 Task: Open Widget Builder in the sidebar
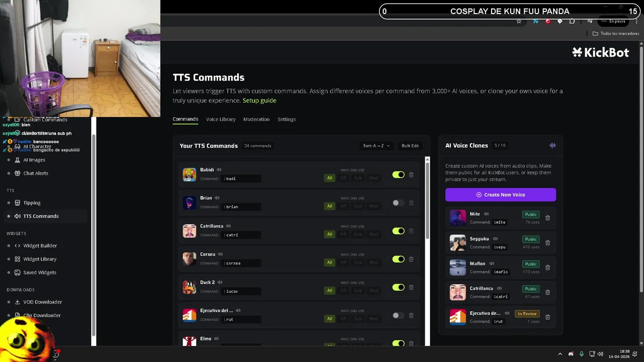point(40,245)
